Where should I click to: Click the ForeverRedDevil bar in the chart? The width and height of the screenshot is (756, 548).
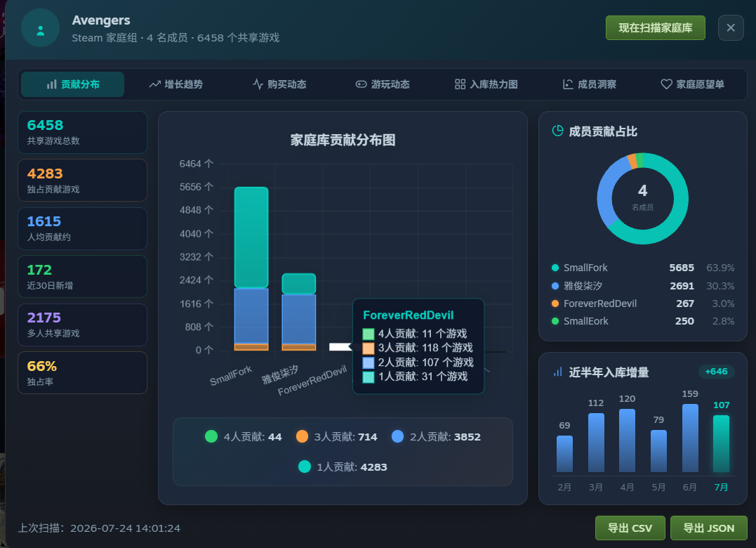click(340, 347)
